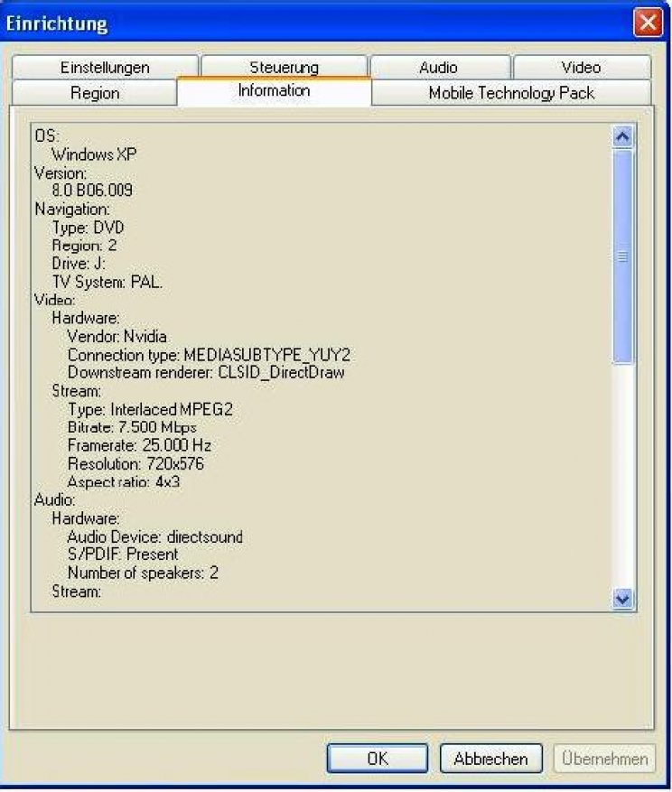The image size is (672, 792).
Task: Click the 'Vendor: Nvidia' line
Action: click(x=117, y=337)
